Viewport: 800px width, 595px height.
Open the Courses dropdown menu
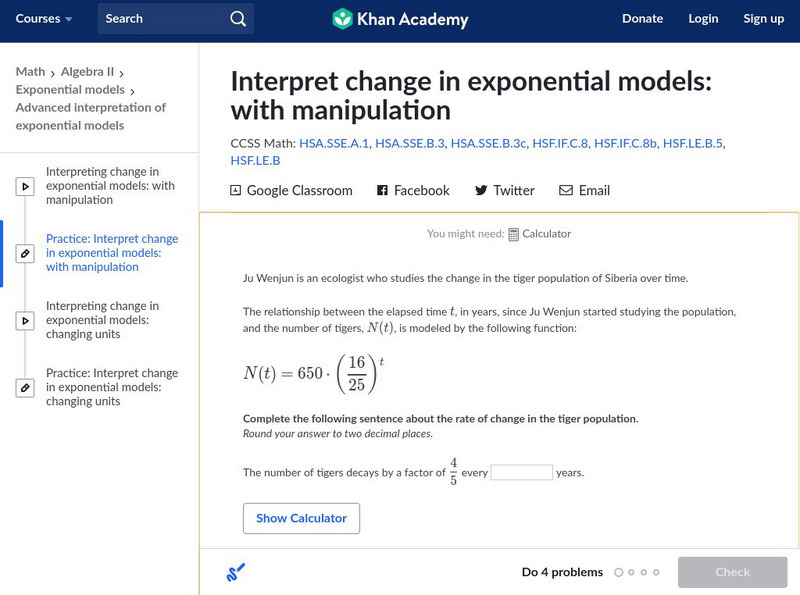[x=44, y=19]
